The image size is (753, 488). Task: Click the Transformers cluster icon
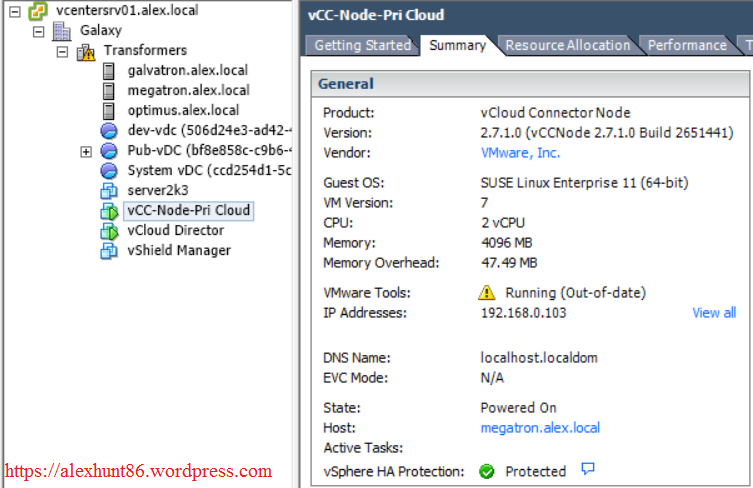(x=86, y=51)
